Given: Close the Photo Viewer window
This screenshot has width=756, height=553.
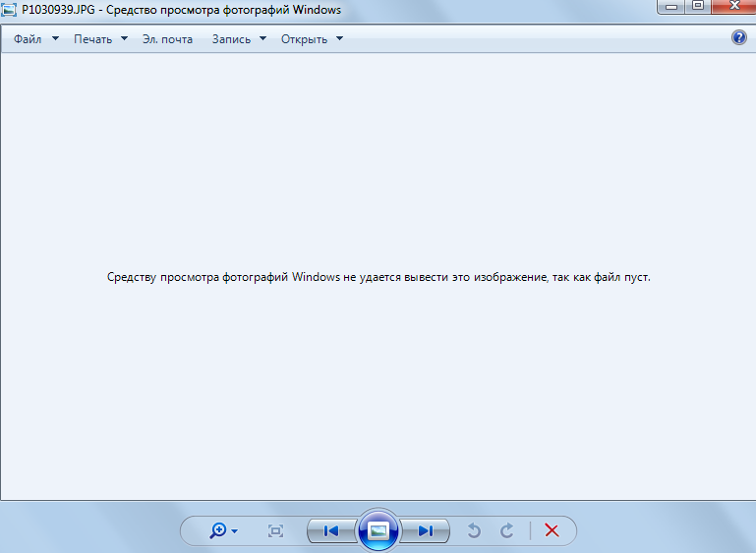Looking at the screenshot, I should point(733,7).
